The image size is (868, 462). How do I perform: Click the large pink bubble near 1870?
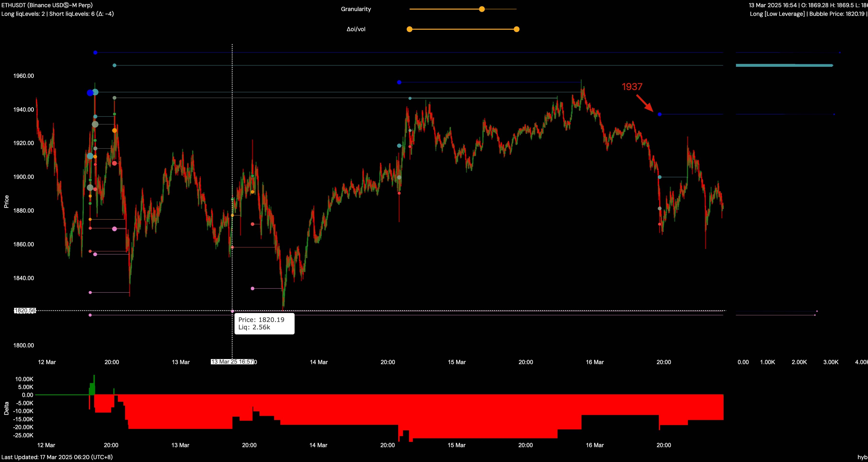coord(114,229)
